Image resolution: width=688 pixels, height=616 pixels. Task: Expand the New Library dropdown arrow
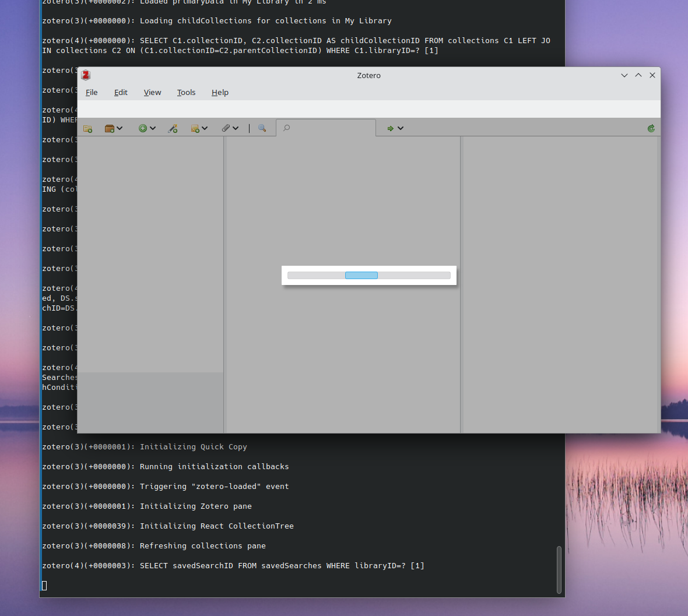coord(120,128)
